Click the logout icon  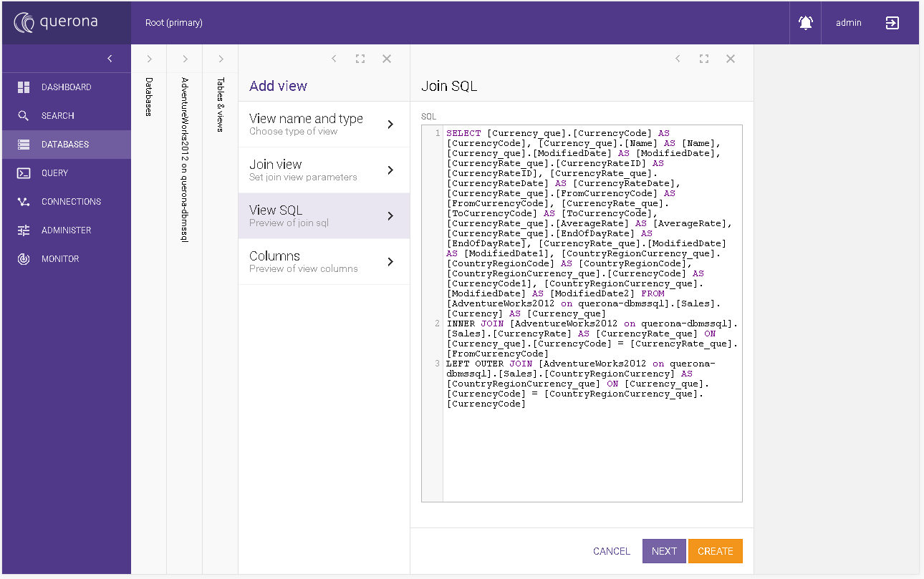coord(892,23)
